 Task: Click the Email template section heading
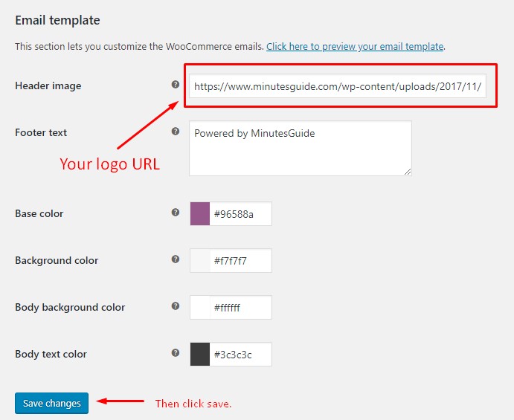tap(58, 20)
